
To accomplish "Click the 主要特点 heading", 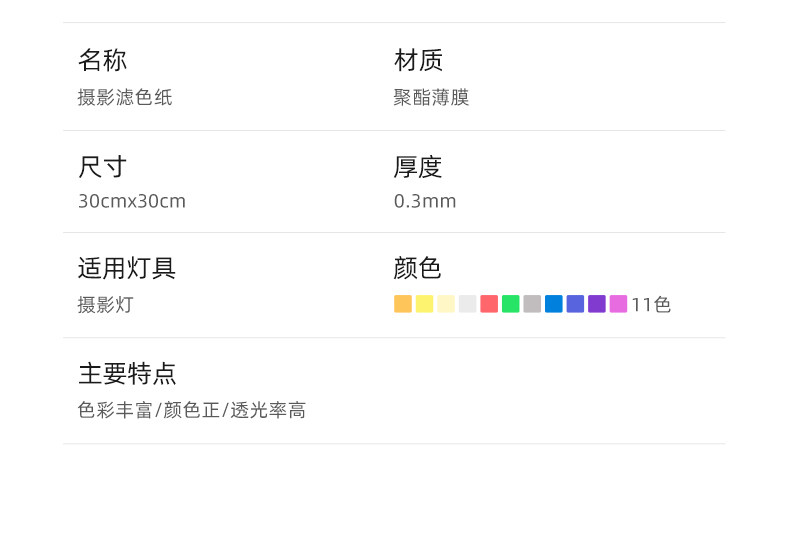I will [x=127, y=374].
